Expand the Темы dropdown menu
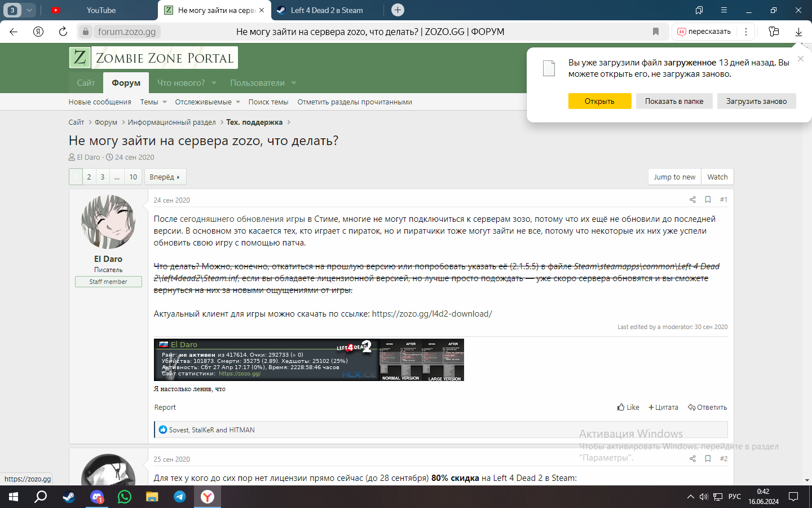The width and height of the screenshot is (812, 508). click(x=165, y=102)
